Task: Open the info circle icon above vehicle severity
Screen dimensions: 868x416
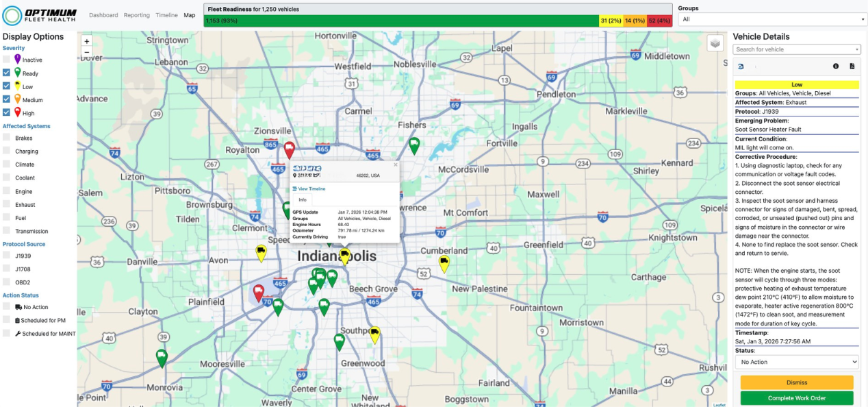Action: point(836,66)
